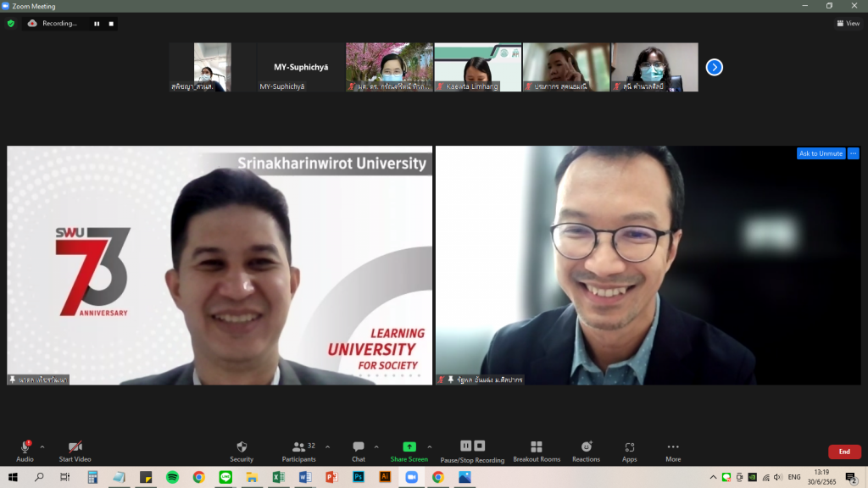
Task: Open the three-dots menu beside Ask to Unmute
Action: pos(853,153)
